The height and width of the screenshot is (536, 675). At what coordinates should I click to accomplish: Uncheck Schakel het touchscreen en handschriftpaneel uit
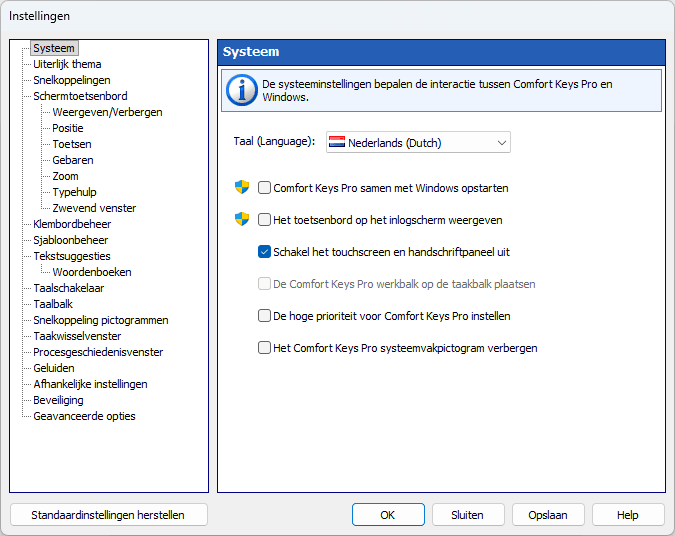pyautogui.click(x=264, y=252)
